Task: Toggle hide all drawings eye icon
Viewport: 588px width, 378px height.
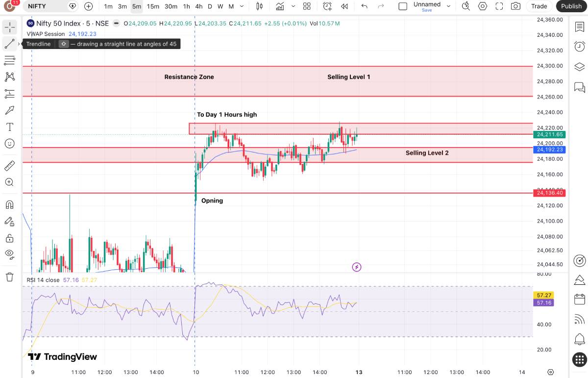Action: coord(9,254)
